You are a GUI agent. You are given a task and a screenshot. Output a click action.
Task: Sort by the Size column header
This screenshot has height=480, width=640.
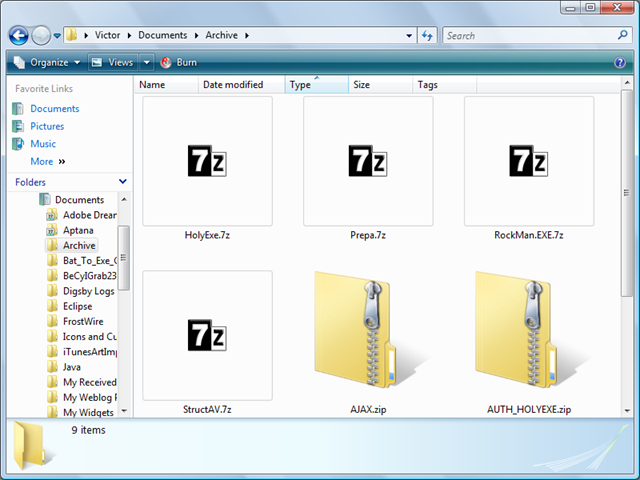[x=381, y=84]
